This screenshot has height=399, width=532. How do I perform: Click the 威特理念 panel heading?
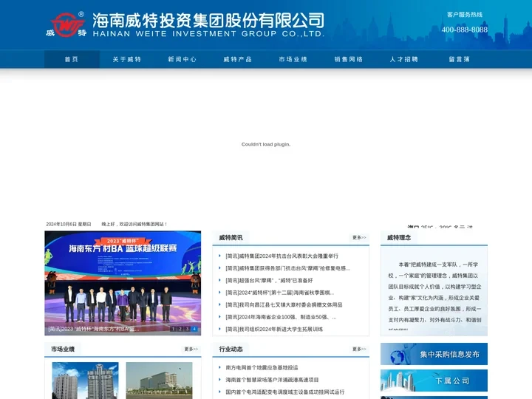click(399, 237)
